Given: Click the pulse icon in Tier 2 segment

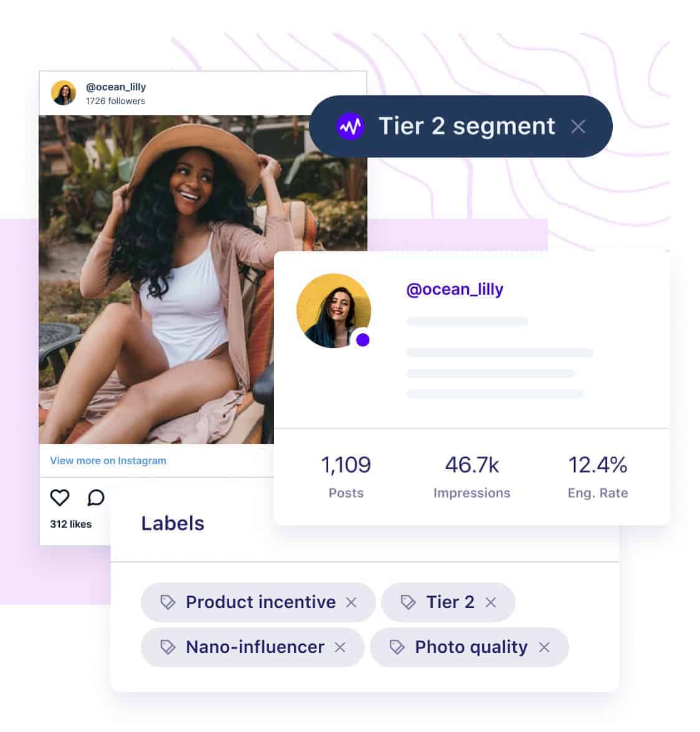Looking at the screenshot, I should (350, 126).
